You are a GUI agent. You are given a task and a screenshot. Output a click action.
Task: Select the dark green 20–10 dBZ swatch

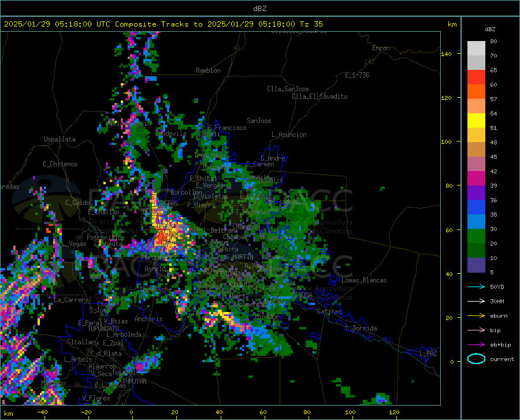pos(476,250)
